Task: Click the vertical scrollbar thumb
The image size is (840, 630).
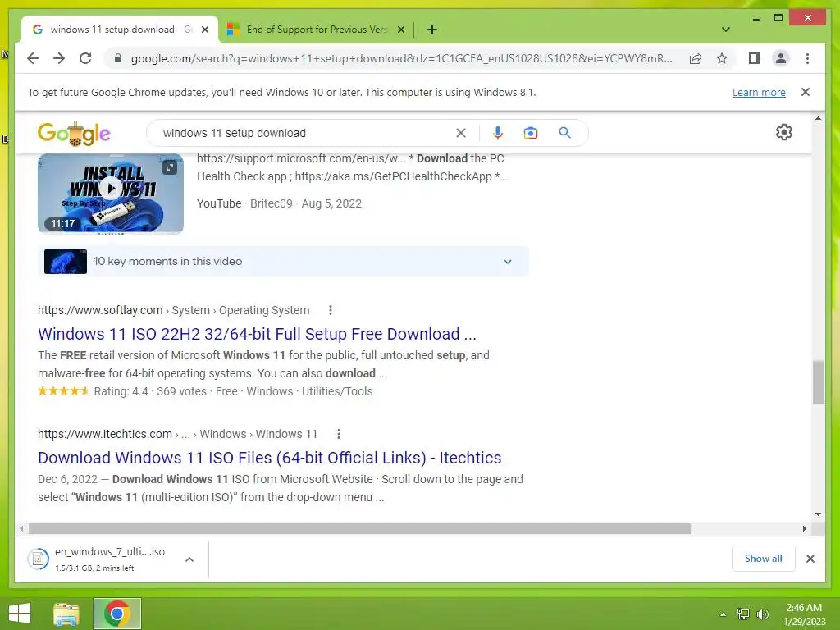Action: point(818,382)
